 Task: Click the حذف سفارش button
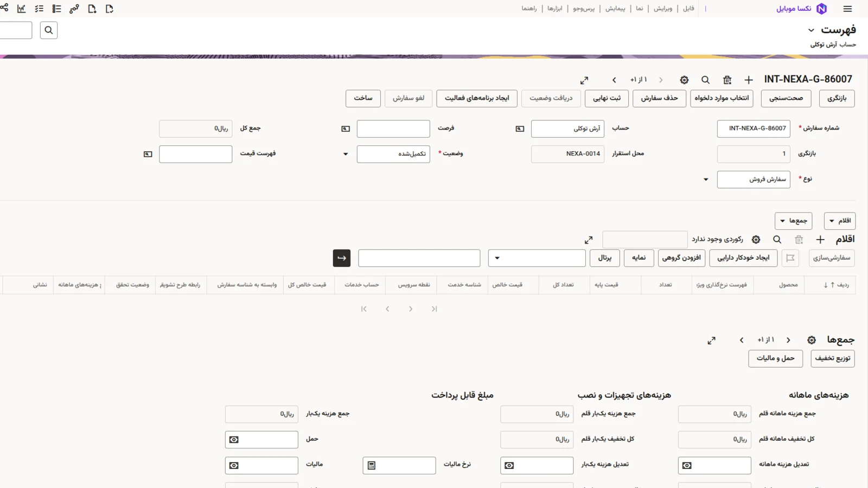[x=659, y=98]
